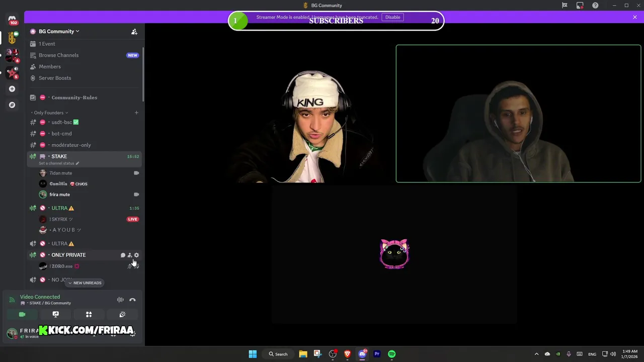
Task: Open the 1 Event entry
Action: click(x=85, y=44)
